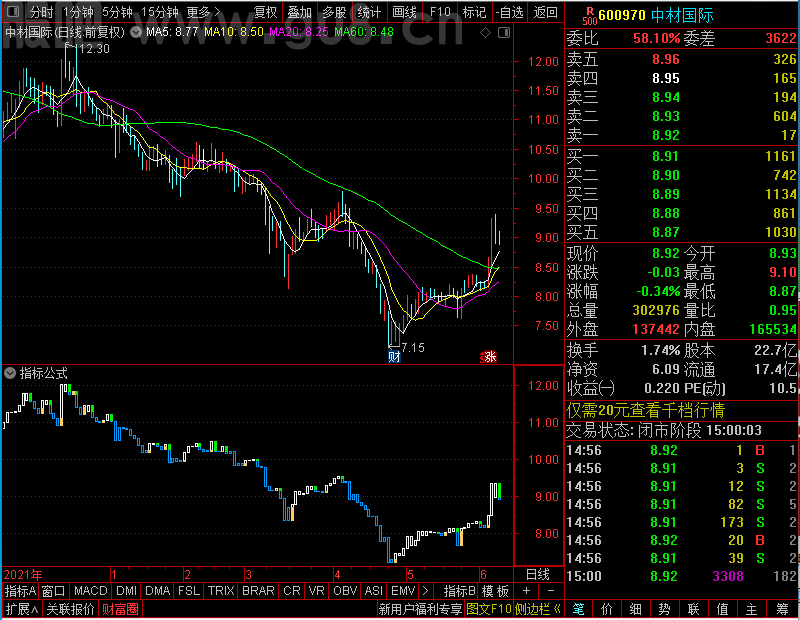Select MACD indicator

click(90, 591)
